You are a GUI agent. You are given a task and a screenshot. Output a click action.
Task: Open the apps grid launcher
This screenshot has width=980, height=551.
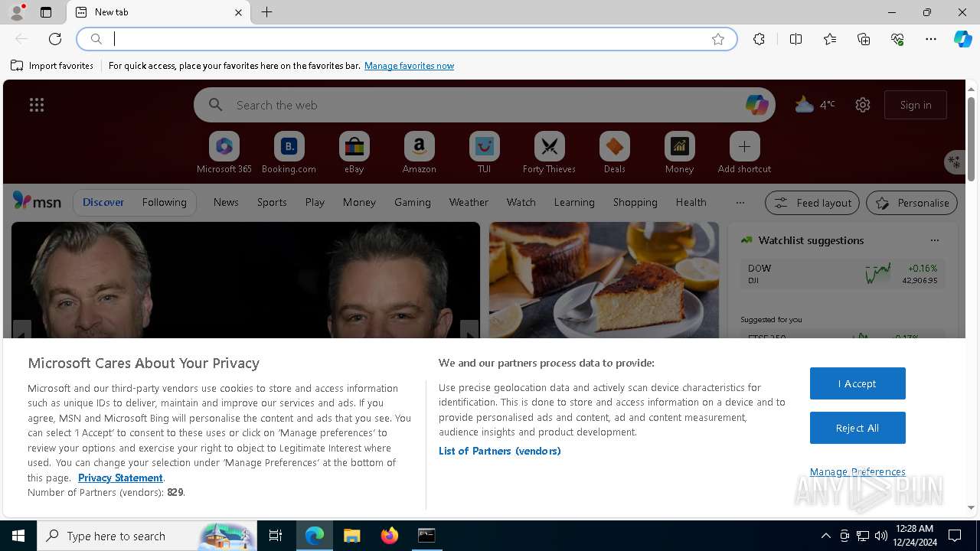37,105
